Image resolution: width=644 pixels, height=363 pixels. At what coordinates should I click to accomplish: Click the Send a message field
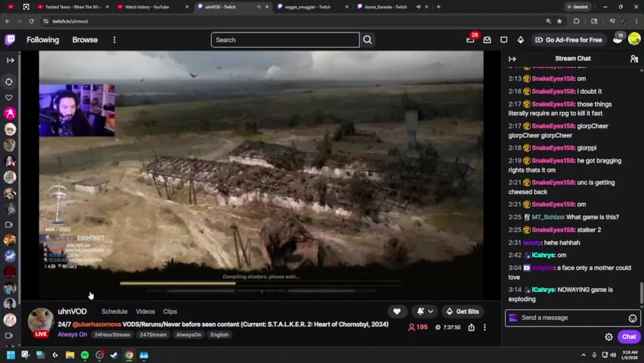click(572, 318)
